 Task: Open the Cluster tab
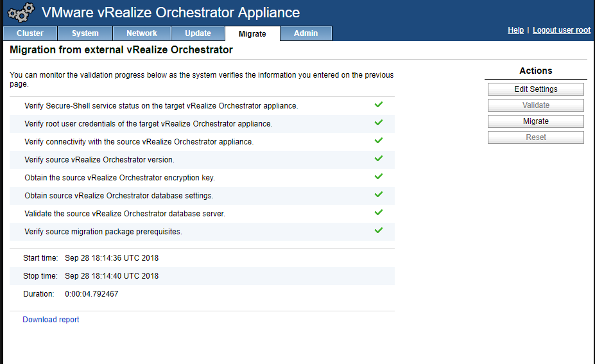pos(30,33)
